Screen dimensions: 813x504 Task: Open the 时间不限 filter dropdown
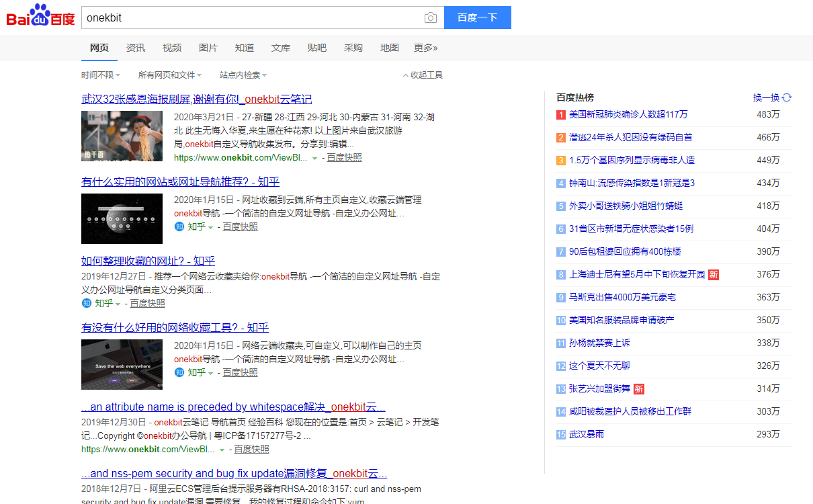[99, 75]
